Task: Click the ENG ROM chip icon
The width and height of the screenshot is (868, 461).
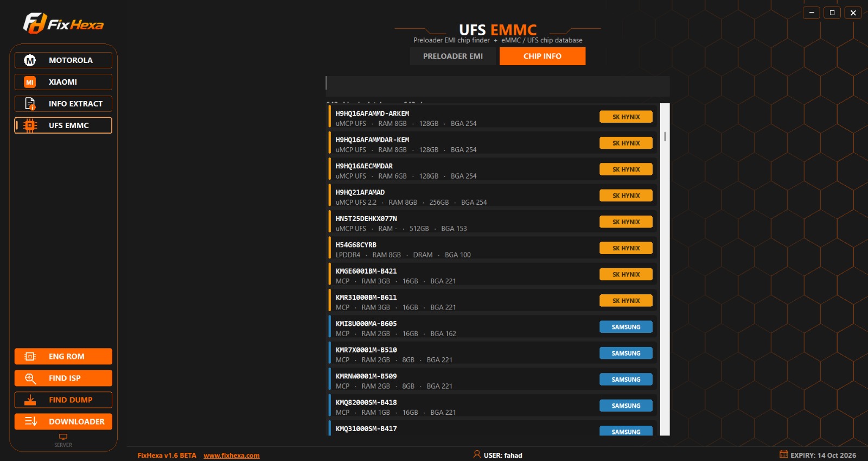Action: pyautogui.click(x=30, y=357)
